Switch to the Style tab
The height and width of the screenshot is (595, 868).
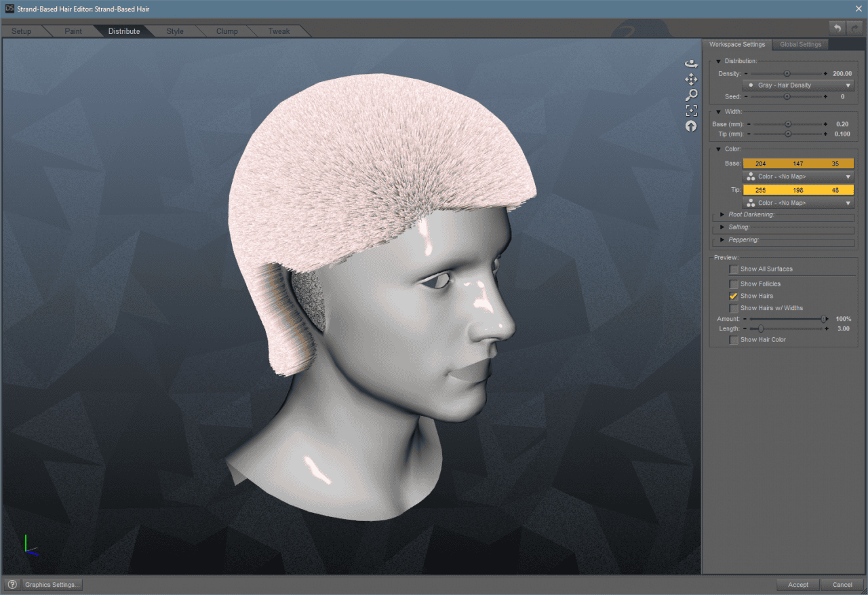pos(175,31)
